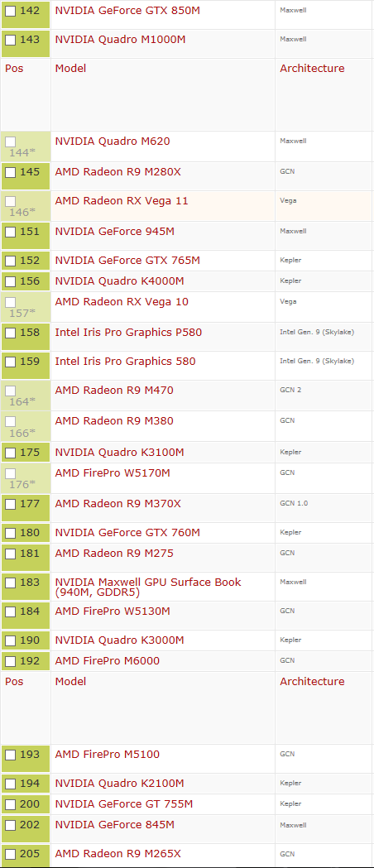Screen dimensions: 374x868
Task: Check the box for Quadro M620 row
Action: click(11, 141)
